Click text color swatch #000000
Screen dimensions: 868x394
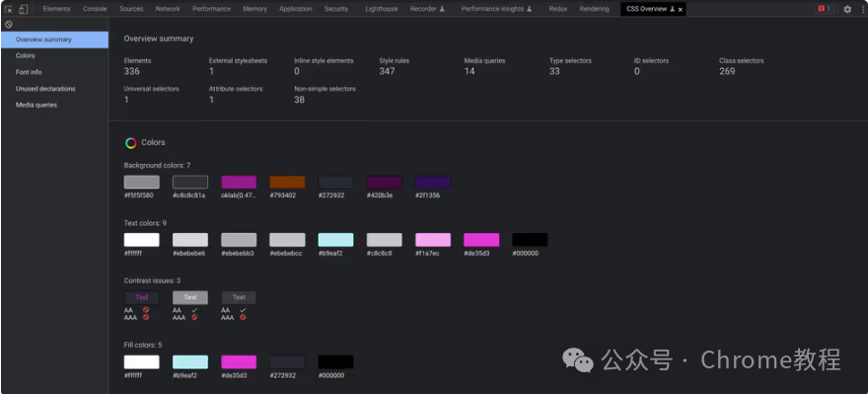[530, 240]
